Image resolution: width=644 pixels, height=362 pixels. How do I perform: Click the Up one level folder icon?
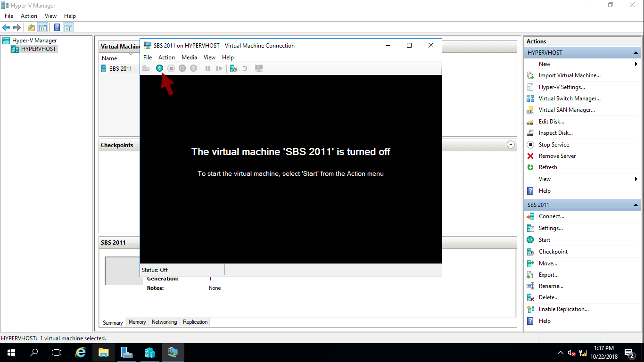click(32, 27)
